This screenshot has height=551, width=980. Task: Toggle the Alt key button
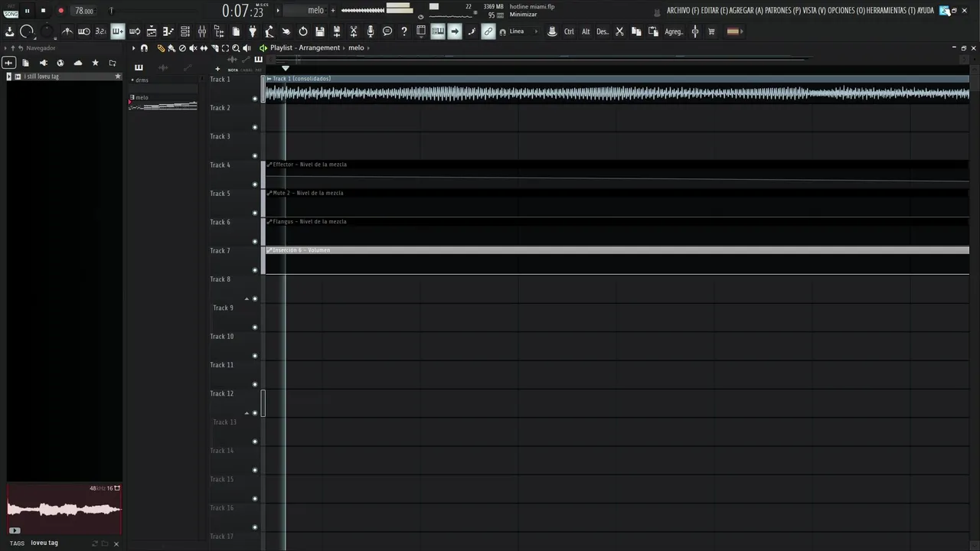click(586, 31)
